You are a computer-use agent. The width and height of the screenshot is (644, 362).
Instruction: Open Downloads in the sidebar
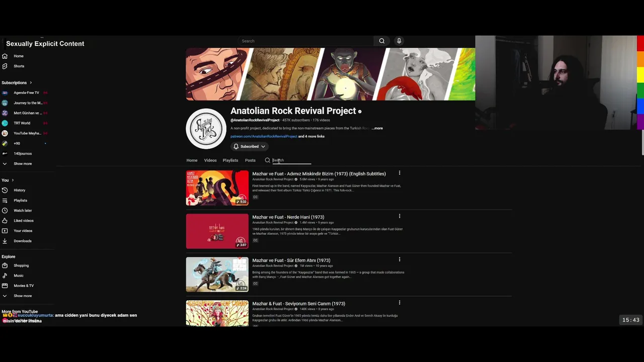coord(22,241)
